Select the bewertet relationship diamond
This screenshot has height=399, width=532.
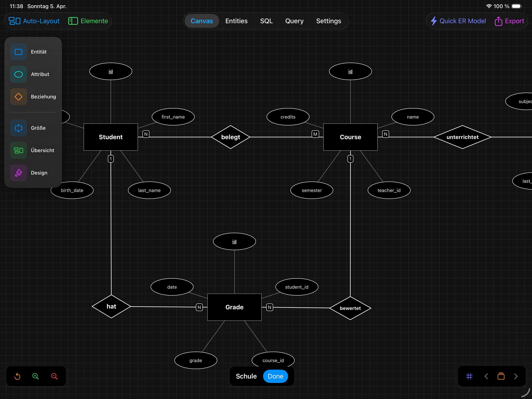[350, 308]
